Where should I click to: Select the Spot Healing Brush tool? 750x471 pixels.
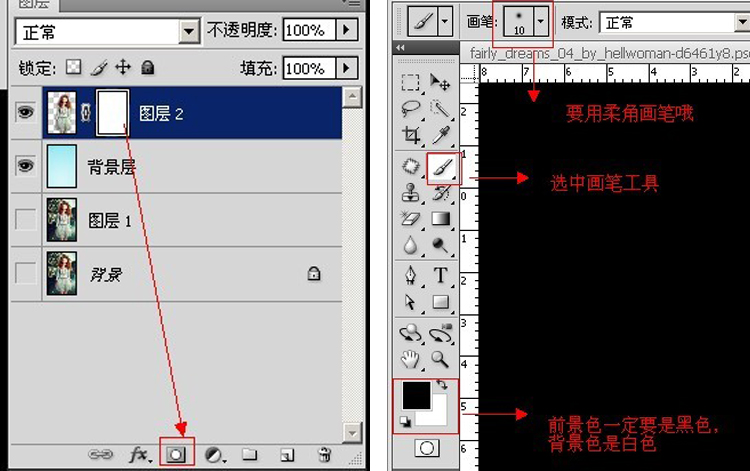pos(410,167)
